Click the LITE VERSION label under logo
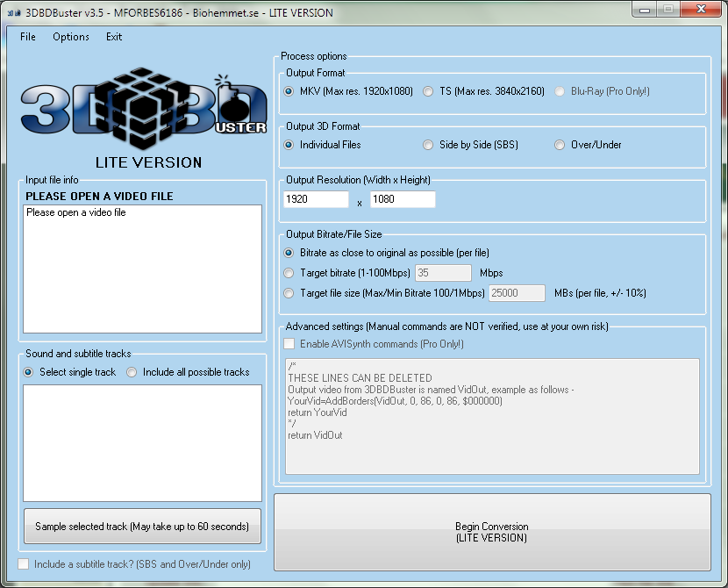 (148, 162)
